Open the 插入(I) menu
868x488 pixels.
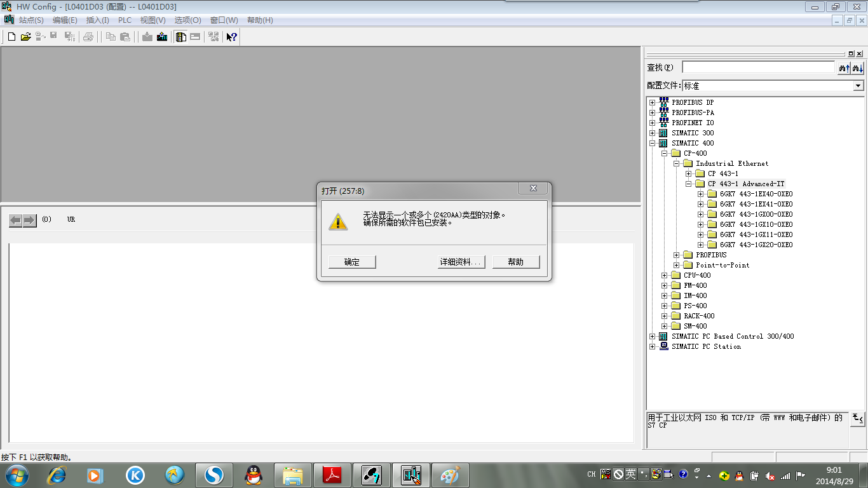97,20
